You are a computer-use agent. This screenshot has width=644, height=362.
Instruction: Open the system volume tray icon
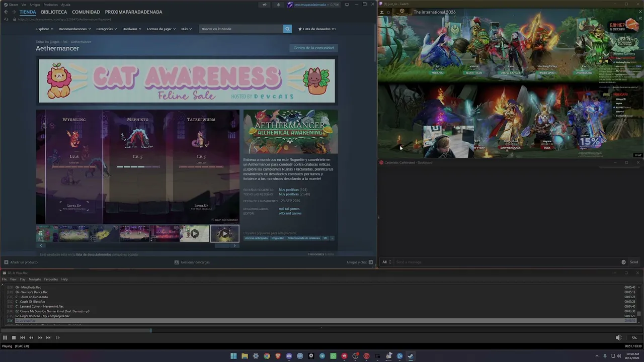619,356
